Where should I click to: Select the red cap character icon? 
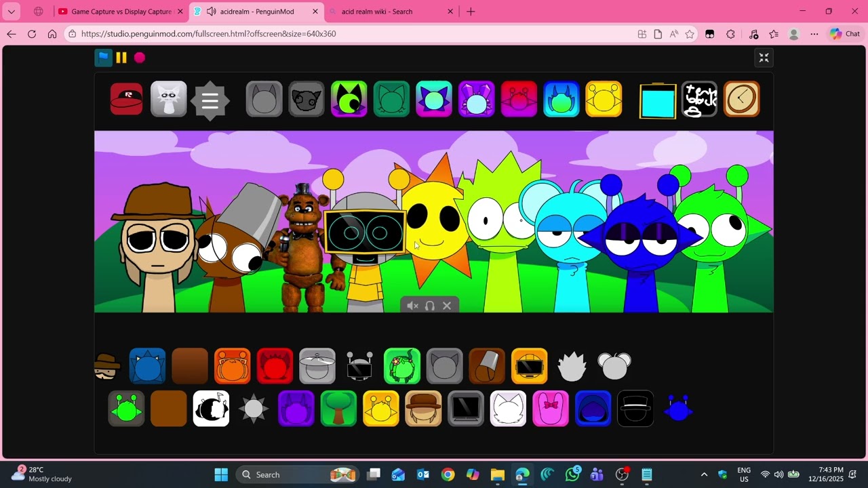(x=127, y=100)
